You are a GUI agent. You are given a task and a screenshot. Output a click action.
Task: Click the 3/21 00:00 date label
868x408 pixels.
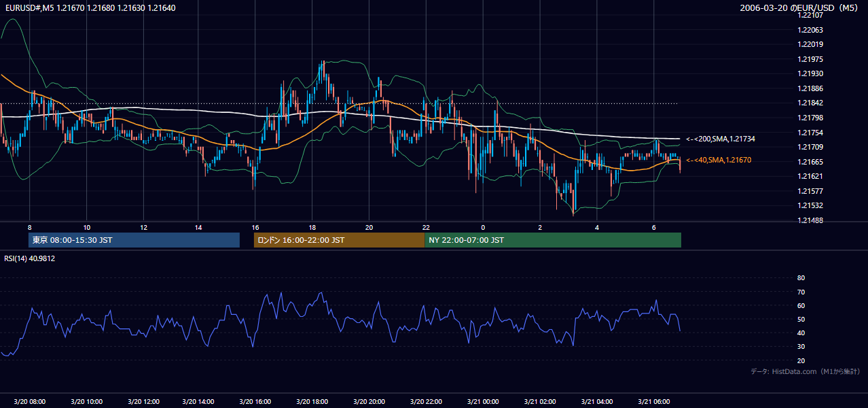(x=482, y=401)
